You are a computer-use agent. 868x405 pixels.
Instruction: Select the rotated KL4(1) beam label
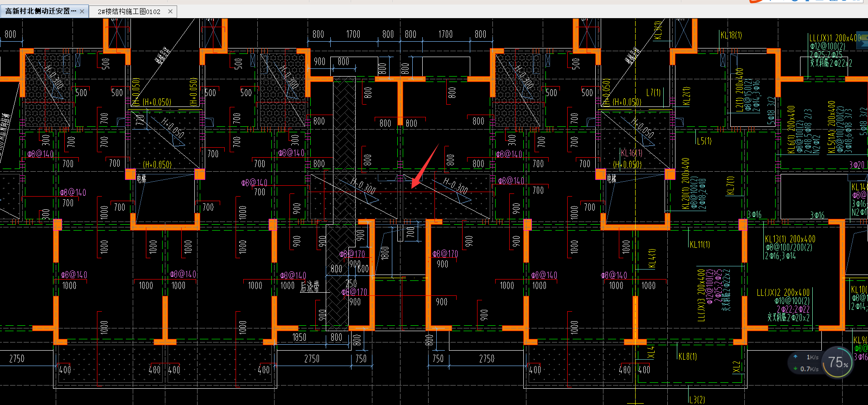coord(651,258)
